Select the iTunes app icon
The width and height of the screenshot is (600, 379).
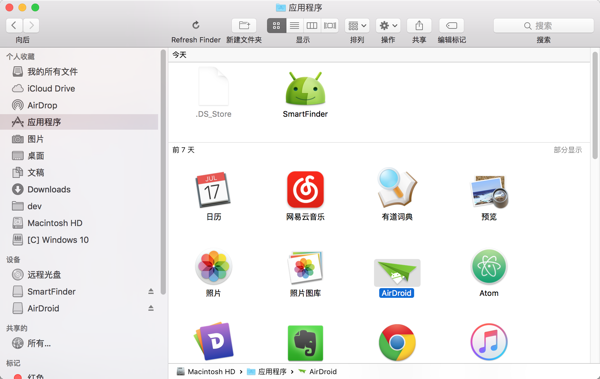tap(489, 342)
